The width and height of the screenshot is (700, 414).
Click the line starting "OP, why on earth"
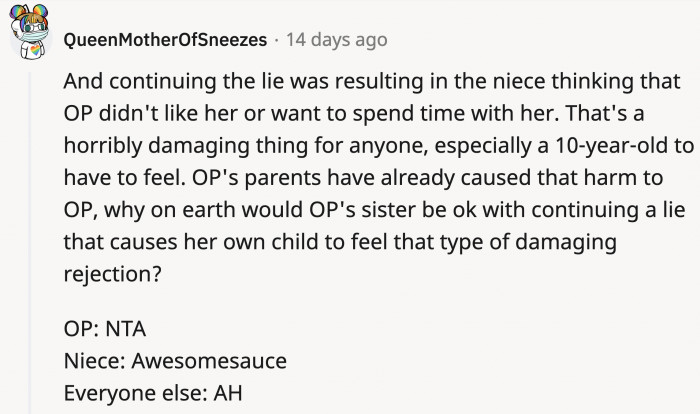(374, 210)
